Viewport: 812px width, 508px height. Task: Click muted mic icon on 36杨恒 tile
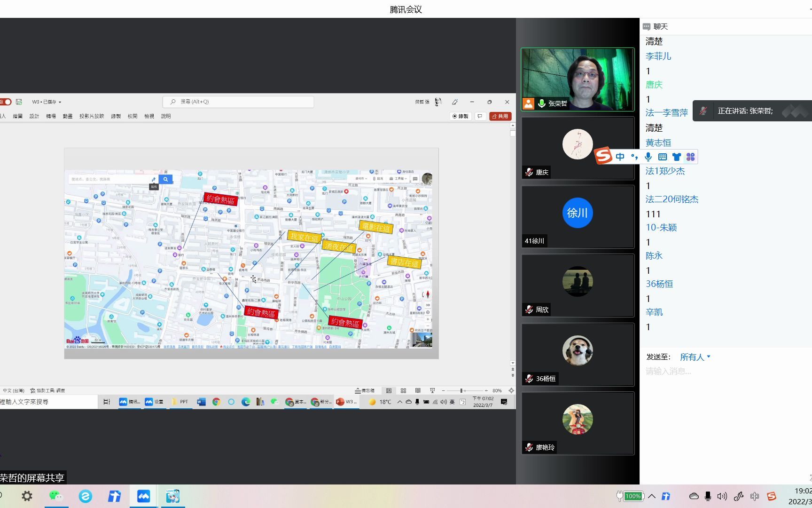click(x=529, y=378)
